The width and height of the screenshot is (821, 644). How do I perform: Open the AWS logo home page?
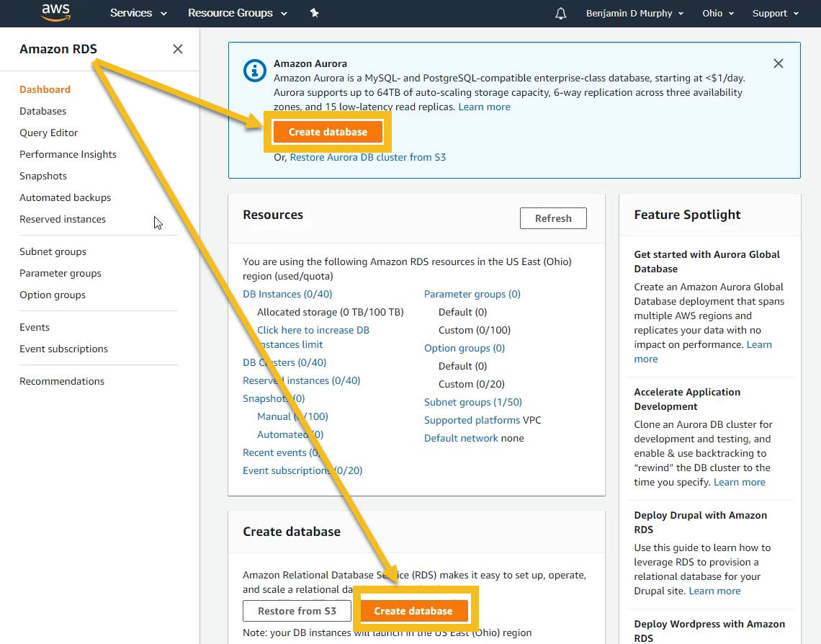point(56,12)
